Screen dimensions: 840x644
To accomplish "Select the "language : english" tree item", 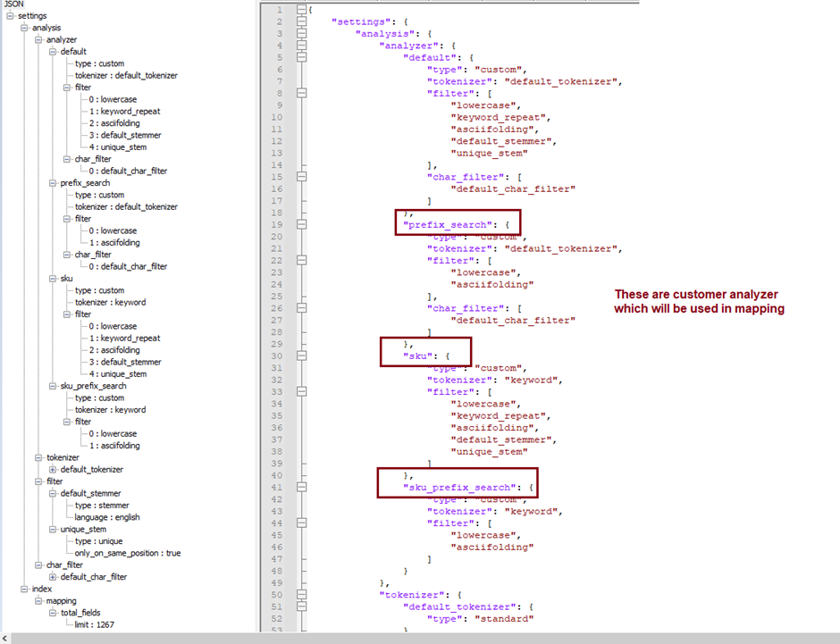I will (x=107, y=517).
